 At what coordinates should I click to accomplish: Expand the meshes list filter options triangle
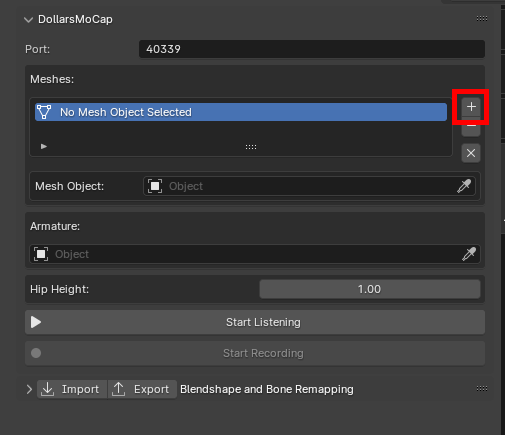(44, 146)
